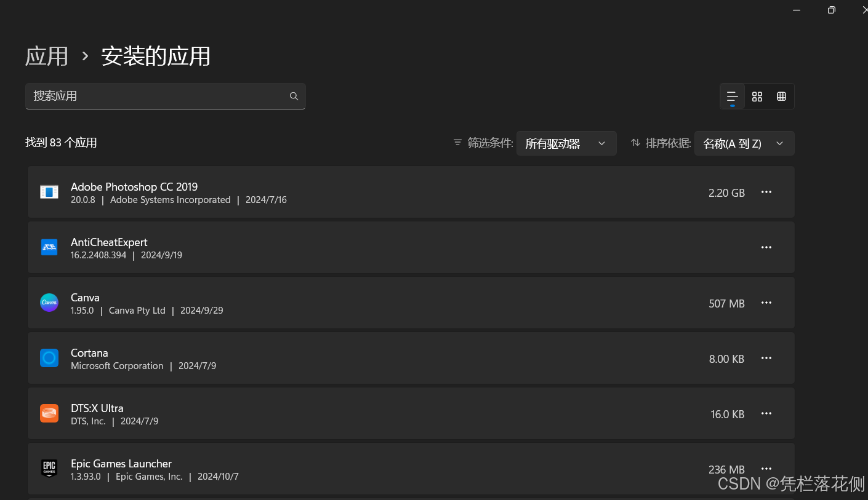868x500 pixels.
Task: Restore down the Settings window
Action: coord(832,9)
